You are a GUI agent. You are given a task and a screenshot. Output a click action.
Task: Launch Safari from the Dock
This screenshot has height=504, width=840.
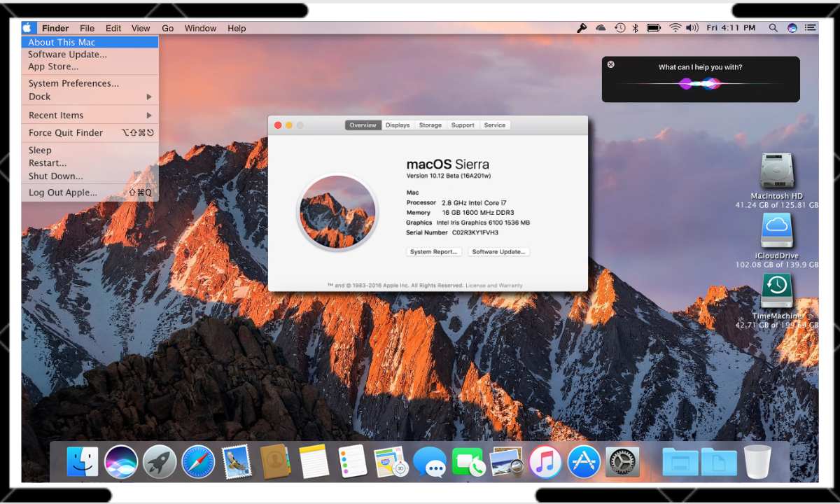click(198, 462)
